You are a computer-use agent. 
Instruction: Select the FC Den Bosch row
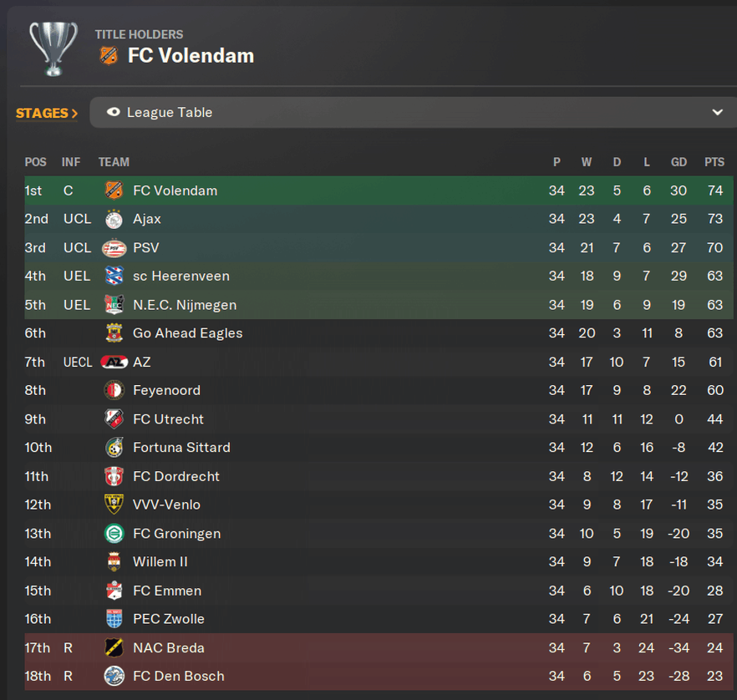pyautogui.click(x=379, y=676)
